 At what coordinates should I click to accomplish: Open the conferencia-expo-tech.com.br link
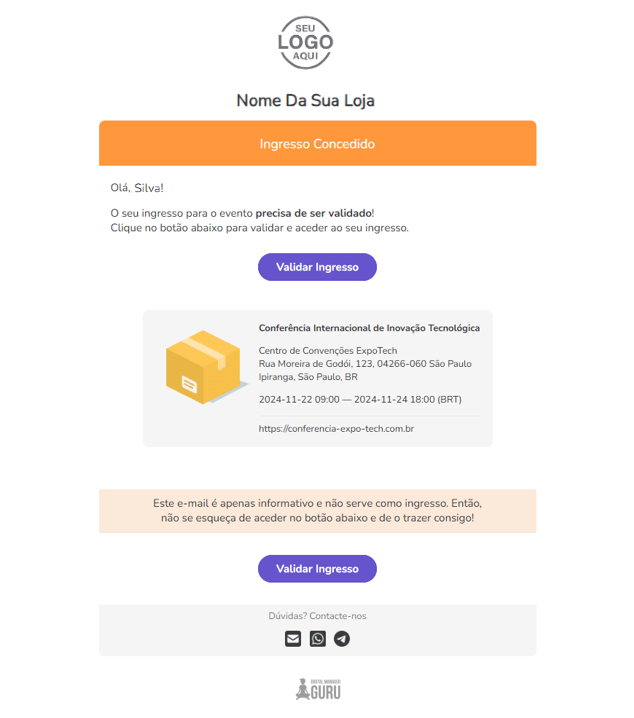(336, 429)
